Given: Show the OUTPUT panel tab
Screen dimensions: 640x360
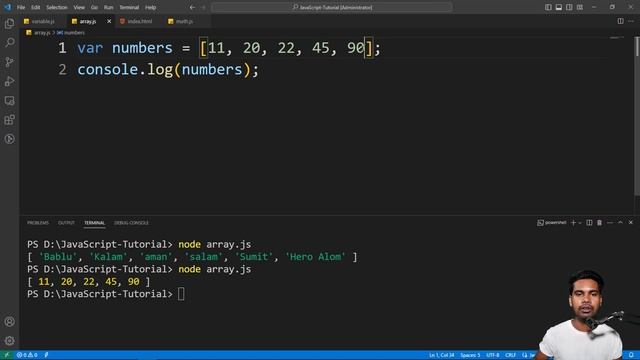Looking at the screenshot, I should (66, 223).
